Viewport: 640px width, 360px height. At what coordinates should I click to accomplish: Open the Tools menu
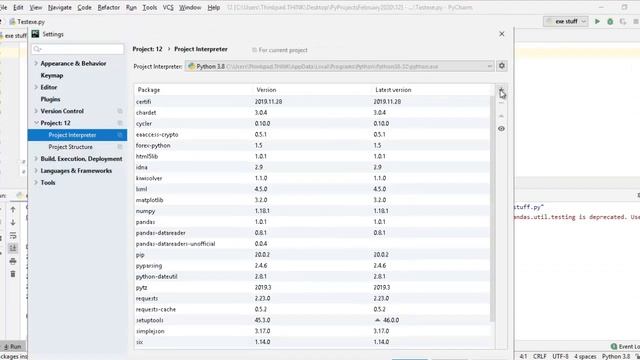tap(149, 7)
